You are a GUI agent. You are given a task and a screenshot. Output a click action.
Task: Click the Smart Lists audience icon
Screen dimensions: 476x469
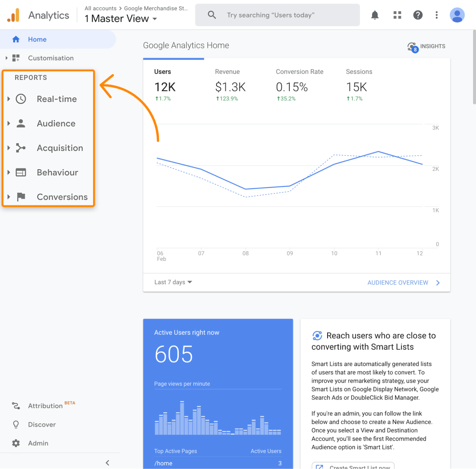point(317,336)
